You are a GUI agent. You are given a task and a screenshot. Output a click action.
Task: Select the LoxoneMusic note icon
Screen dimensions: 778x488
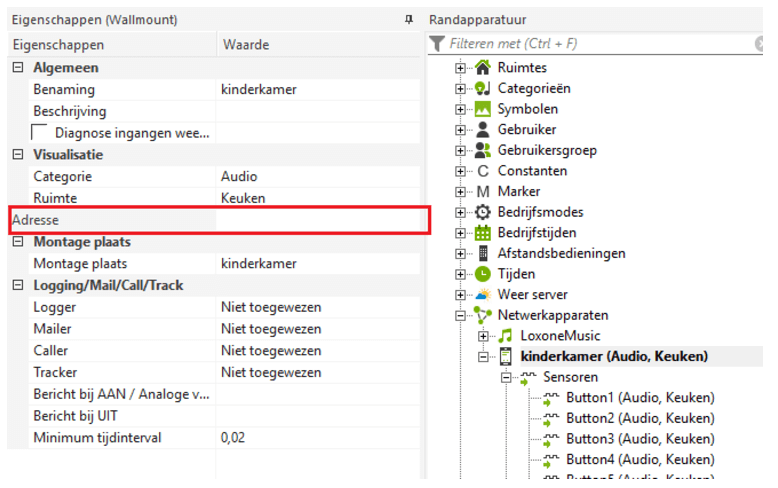pos(505,336)
